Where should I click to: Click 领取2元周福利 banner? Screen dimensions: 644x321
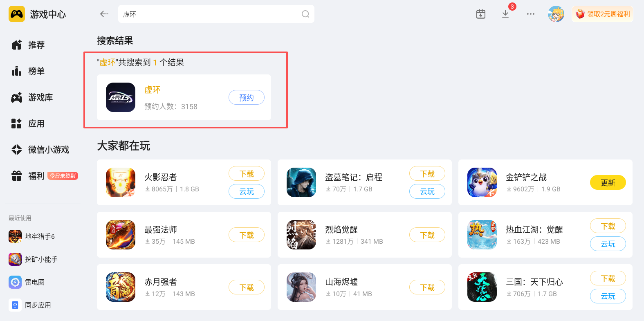pyautogui.click(x=602, y=14)
